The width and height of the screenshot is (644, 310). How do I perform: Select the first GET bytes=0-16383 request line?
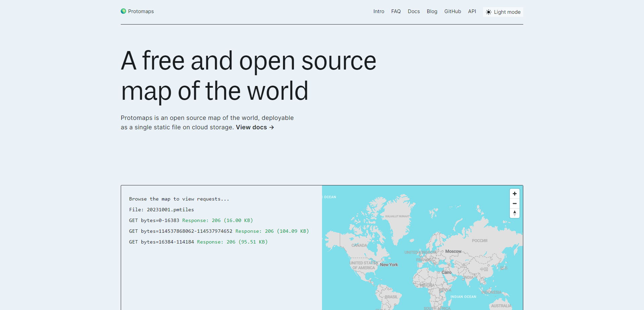[x=154, y=220]
